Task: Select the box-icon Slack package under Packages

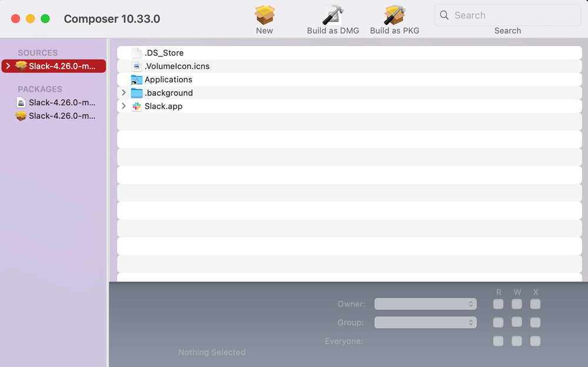Action: (x=21, y=116)
